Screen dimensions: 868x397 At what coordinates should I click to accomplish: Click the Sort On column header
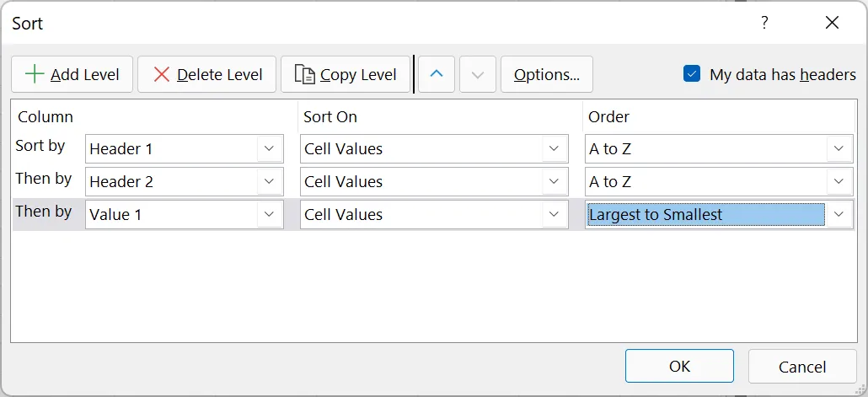pos(330,117)
